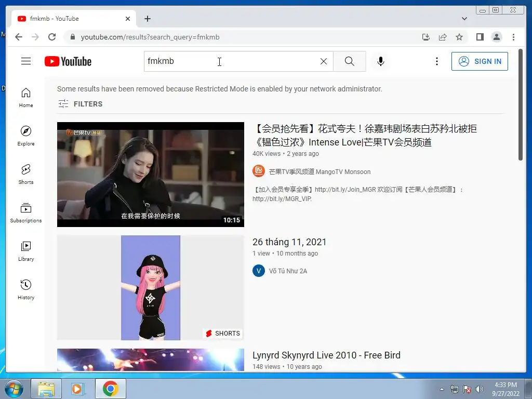Share this page icon

coord(443,37)
